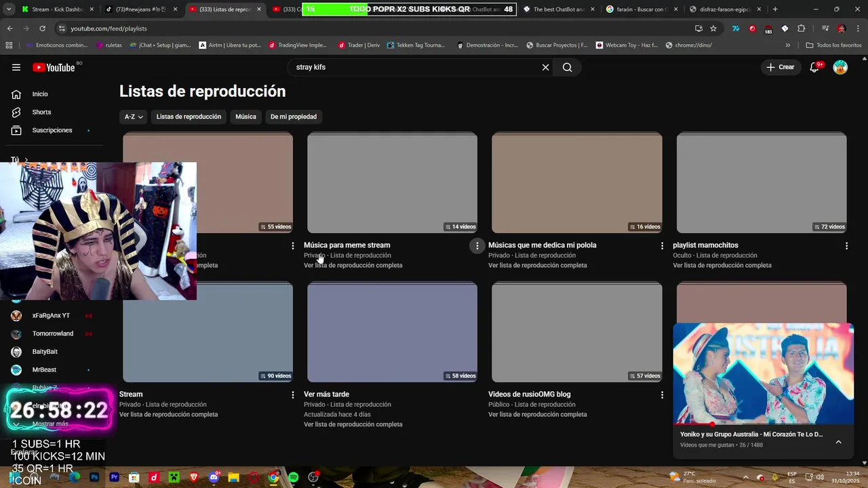Clear the search box with the X
Viewport: 868px width, 488px height.
coord(545,67)
